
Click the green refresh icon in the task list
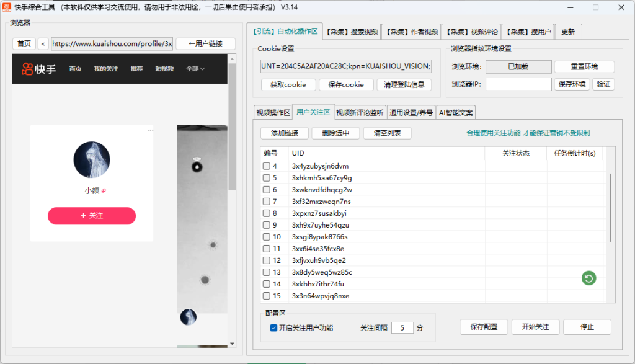coord(588,278)
